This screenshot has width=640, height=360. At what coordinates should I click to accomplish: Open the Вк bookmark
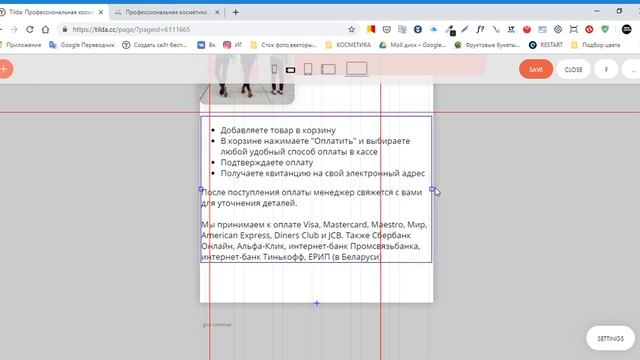pyautogui.click(x=207, y=45)
